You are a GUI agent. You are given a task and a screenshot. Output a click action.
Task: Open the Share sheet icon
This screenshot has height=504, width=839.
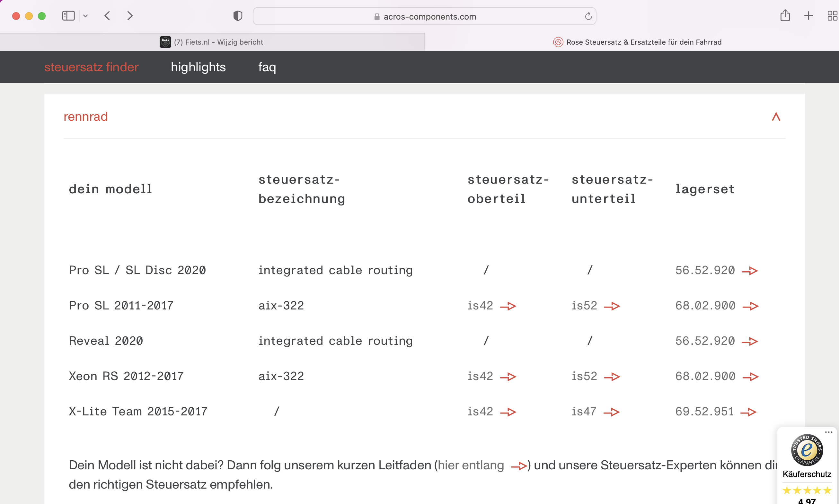[x=785, y=16]
